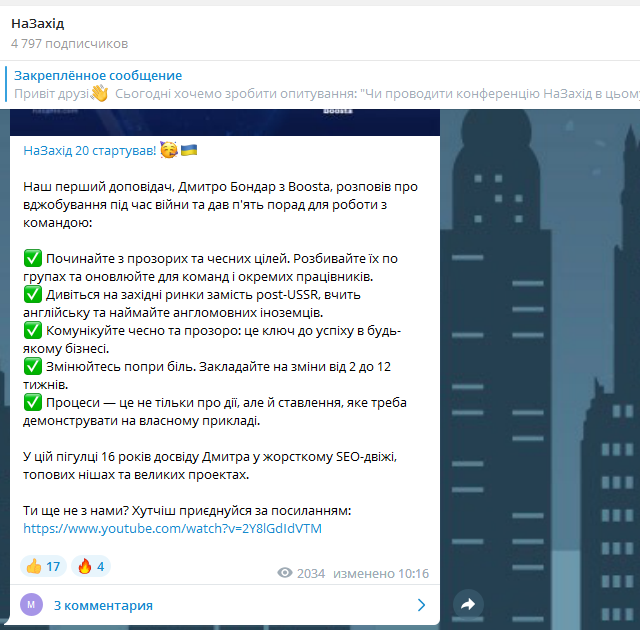Click the 4 797 подписчиков subscriber count
Screen dimensions: 640x630
point(69,44)
